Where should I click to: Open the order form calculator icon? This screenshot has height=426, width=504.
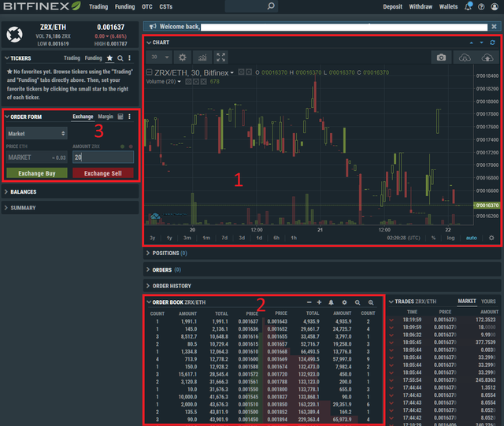(120, 117)
